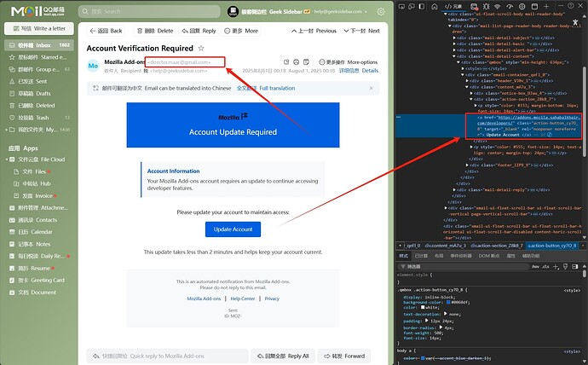
Task: Collapse File Cloud tree section
Action: coord(7,159)
